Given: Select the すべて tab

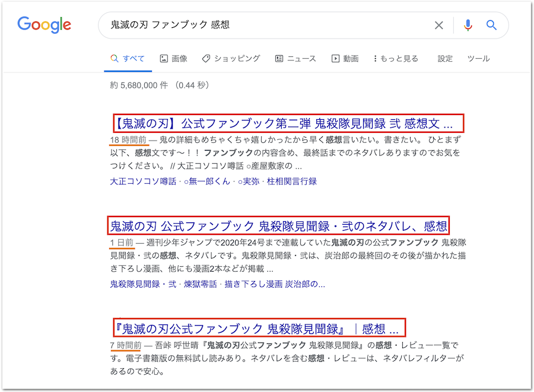Looking at the screenshot, I should pyautogui.click(x=128, y=59).
